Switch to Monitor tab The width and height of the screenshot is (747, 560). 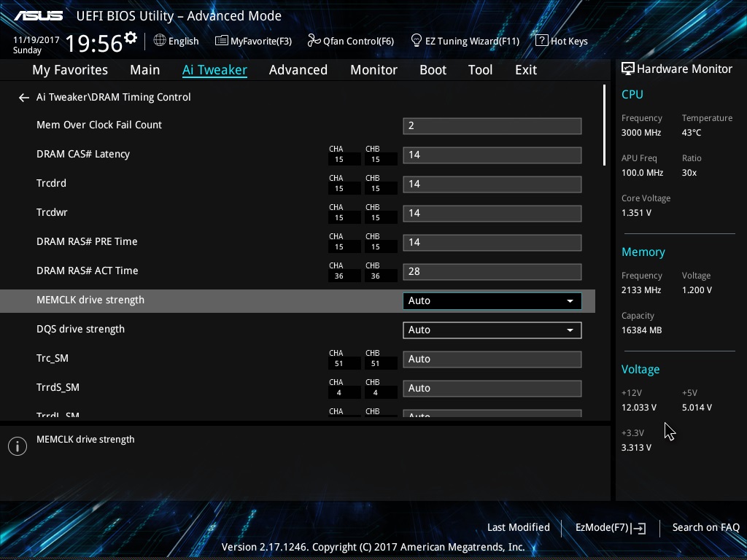[x=374, y=70]
